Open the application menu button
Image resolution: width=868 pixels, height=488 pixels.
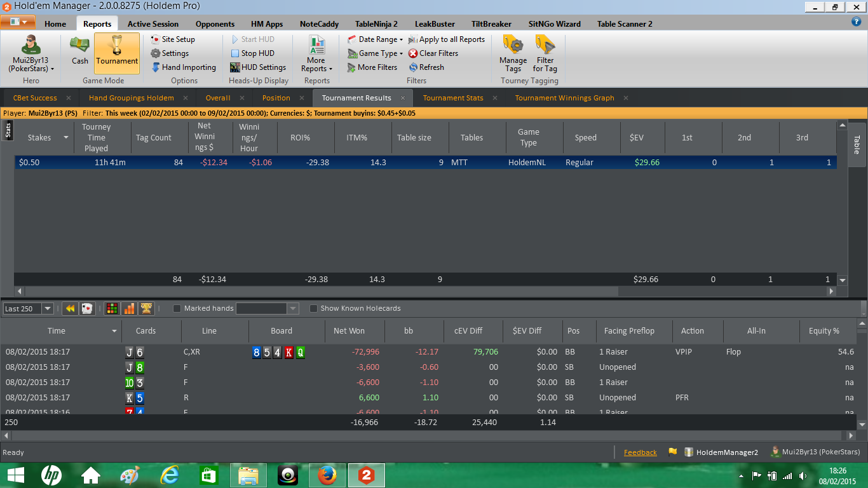[18, 22]
